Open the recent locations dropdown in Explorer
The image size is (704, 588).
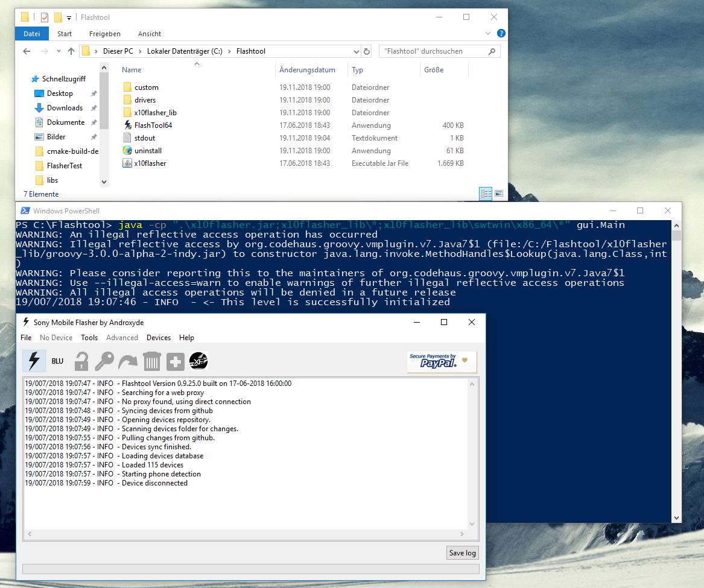click(59, 51)
